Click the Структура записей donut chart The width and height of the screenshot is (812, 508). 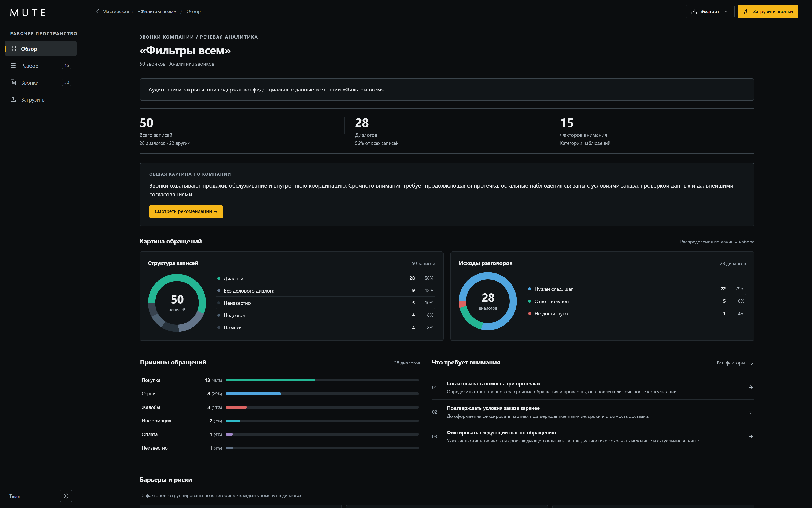[x=177, y=303]
